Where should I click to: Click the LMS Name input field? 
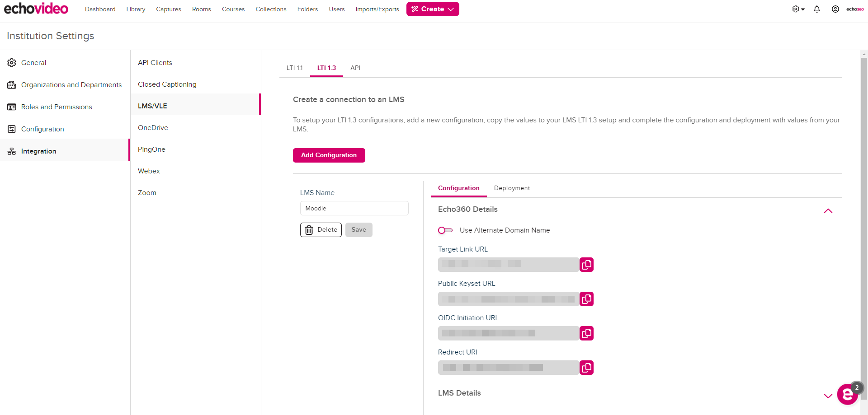[x=354, y=208]
